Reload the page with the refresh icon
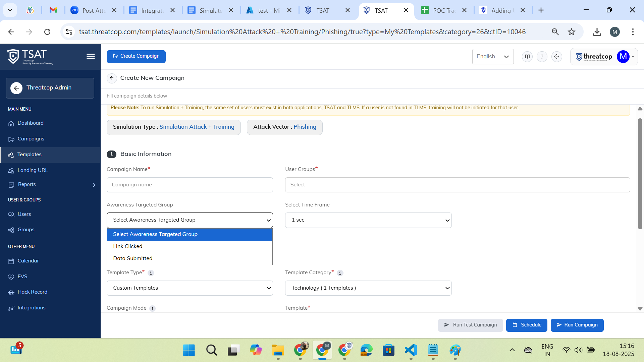Screen dimensions: 644x362 [x=47, y=32]
